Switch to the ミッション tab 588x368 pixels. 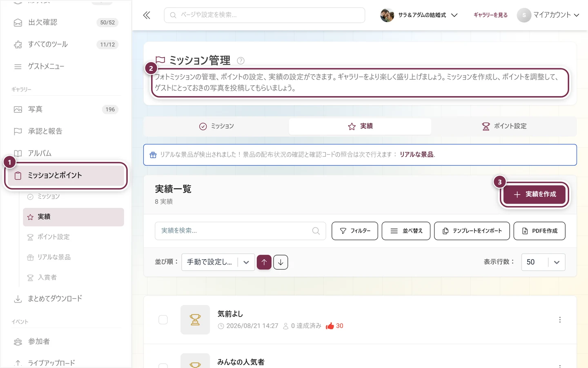216,126
